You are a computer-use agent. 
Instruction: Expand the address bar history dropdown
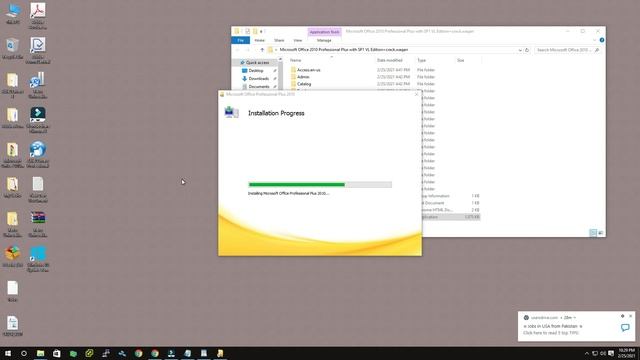[520, 50]
